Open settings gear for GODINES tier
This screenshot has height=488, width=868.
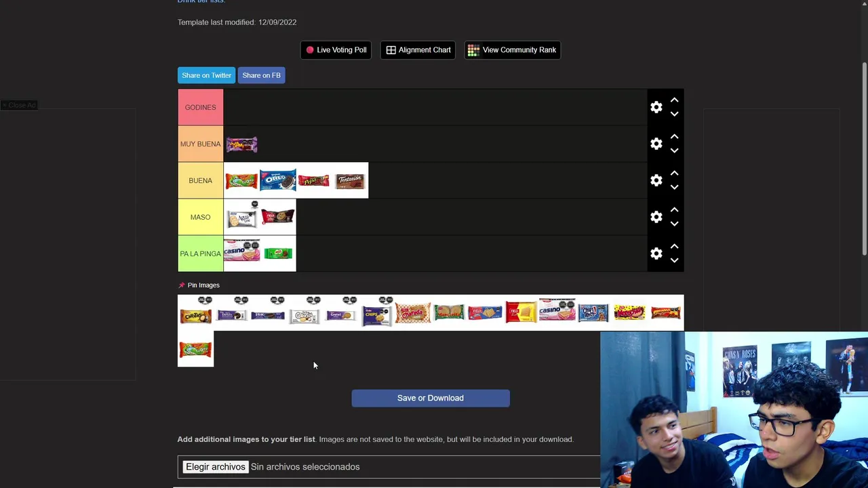[656, 107]
